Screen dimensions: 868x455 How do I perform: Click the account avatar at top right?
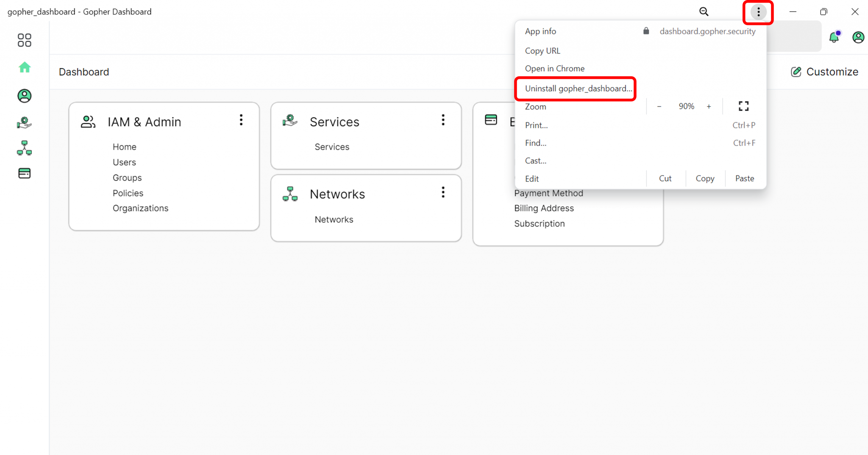pyautogui.click(x=858, y=37)
